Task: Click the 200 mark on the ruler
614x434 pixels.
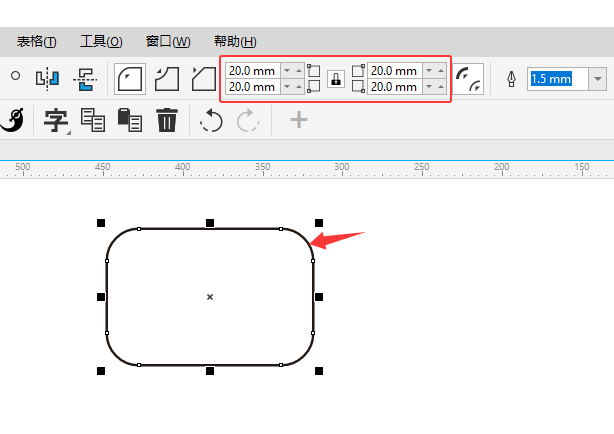Action: pyautogui.click(x=502, y=166)
